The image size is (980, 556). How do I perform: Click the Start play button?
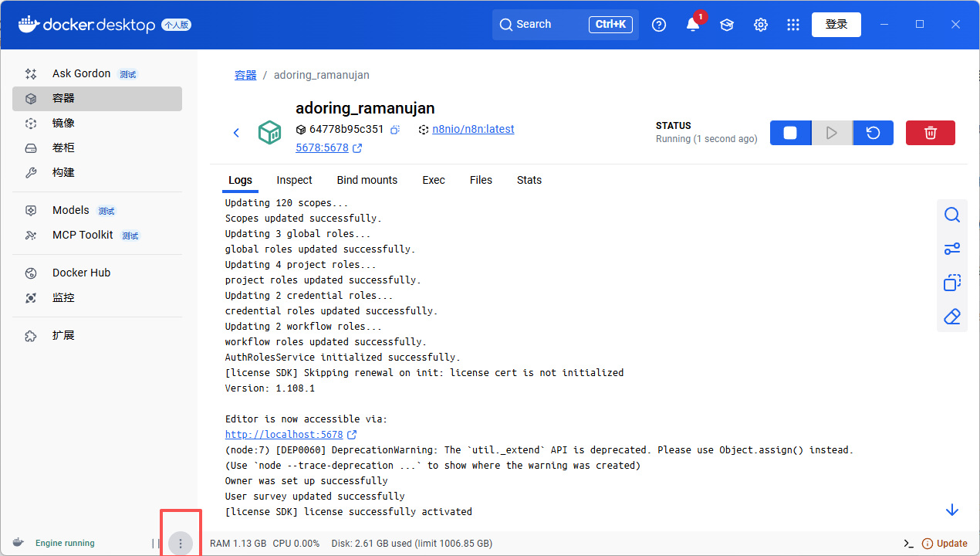(x=832, y=133)
